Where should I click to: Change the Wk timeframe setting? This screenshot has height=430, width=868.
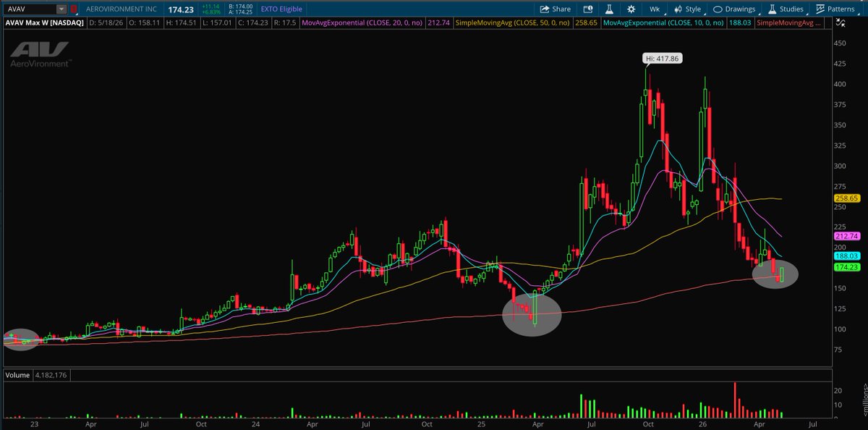tap(654, 9)
